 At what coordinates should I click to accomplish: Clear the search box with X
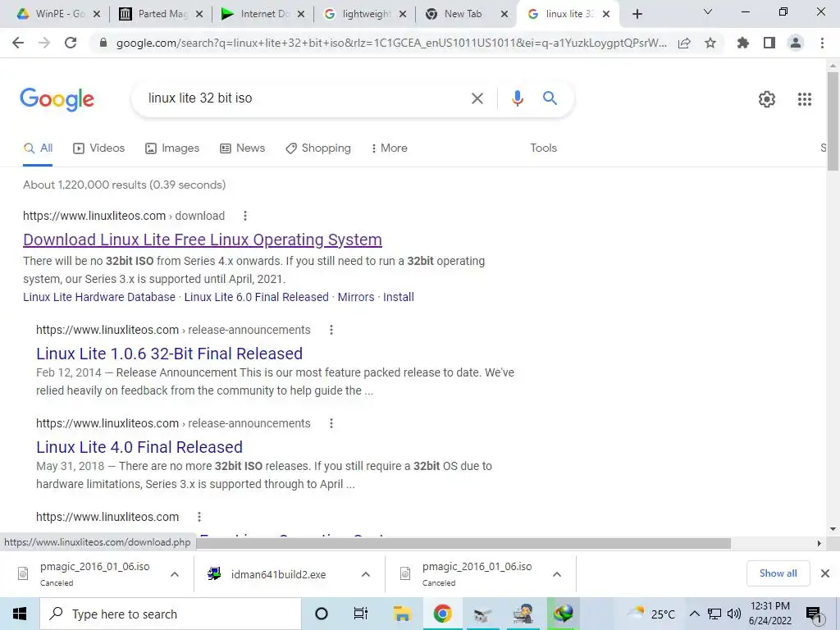coord(477,98)
